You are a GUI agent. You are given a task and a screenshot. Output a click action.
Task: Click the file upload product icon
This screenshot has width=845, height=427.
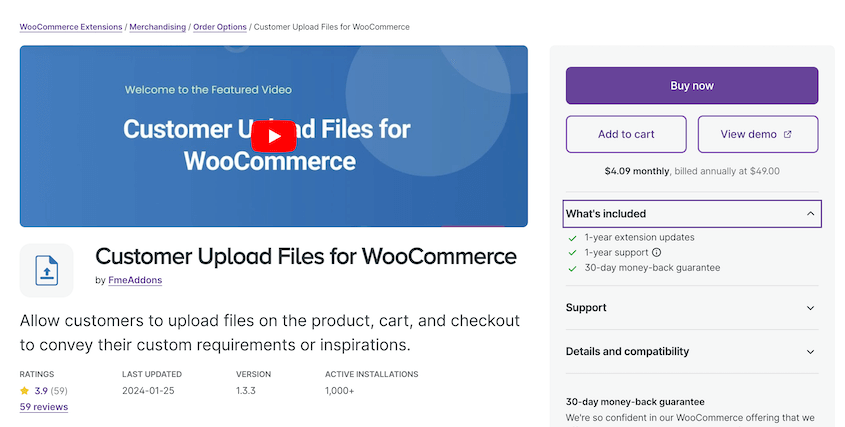(x=47, y=270)
